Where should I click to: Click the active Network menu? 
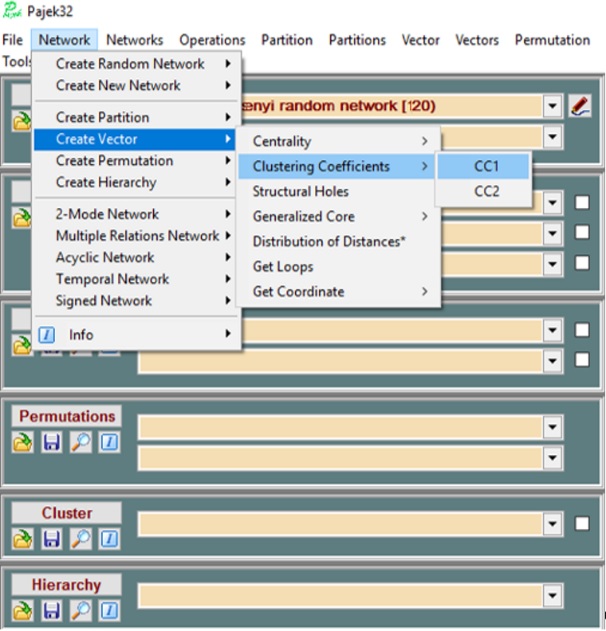click(64, 40)
